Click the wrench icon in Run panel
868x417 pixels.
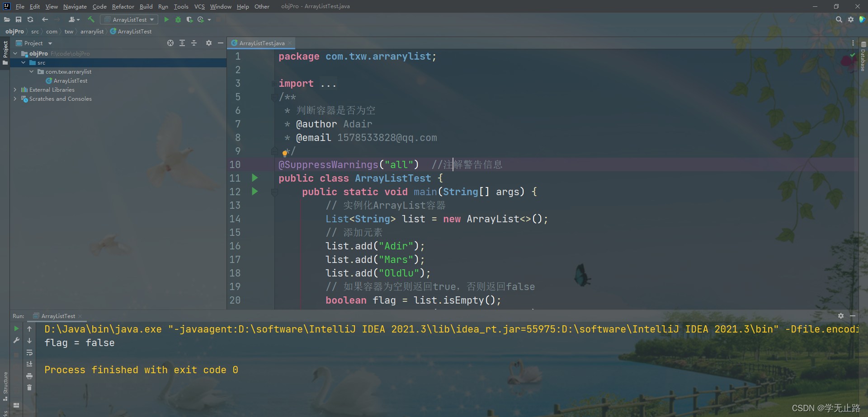coord(16,340)
